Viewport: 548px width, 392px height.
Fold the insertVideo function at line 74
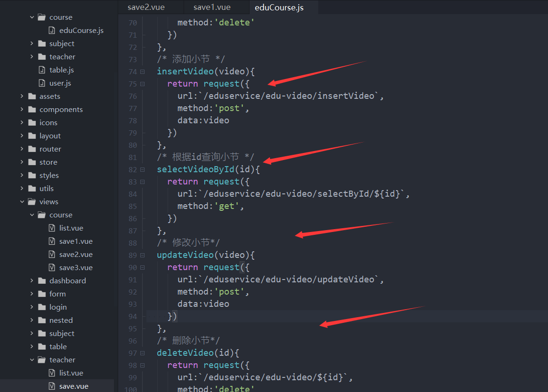143,72
